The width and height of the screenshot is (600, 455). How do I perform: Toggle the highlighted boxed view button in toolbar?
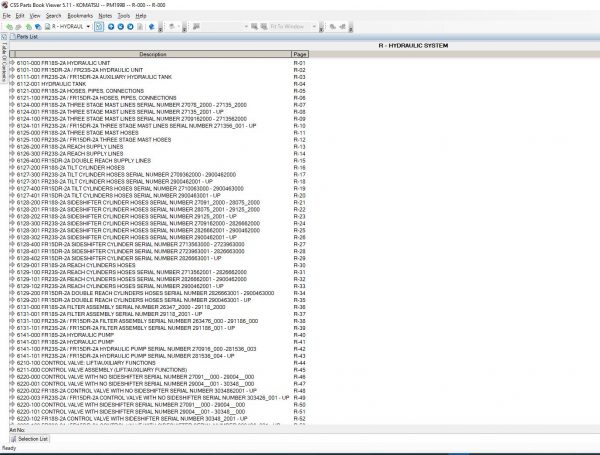coord(99,27)
